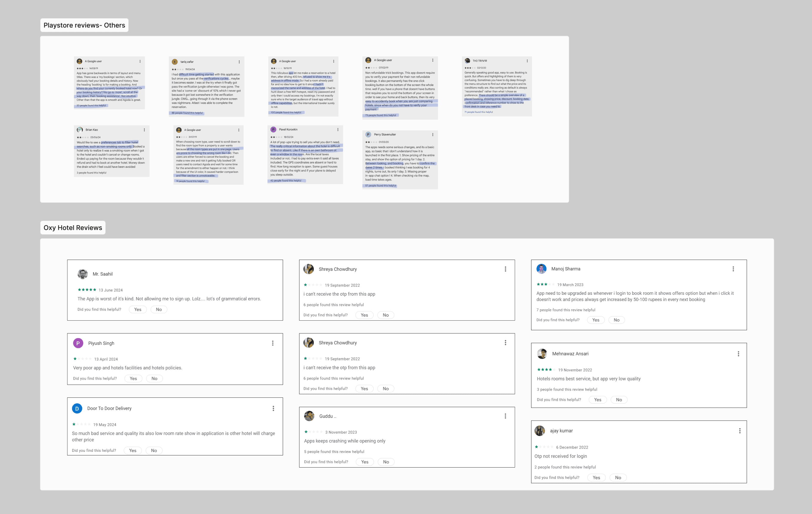Open three-dot menu on Mehnawaz Ansari review
The width and height of the screenshot is (812, 514).
(x=739, y=354)
